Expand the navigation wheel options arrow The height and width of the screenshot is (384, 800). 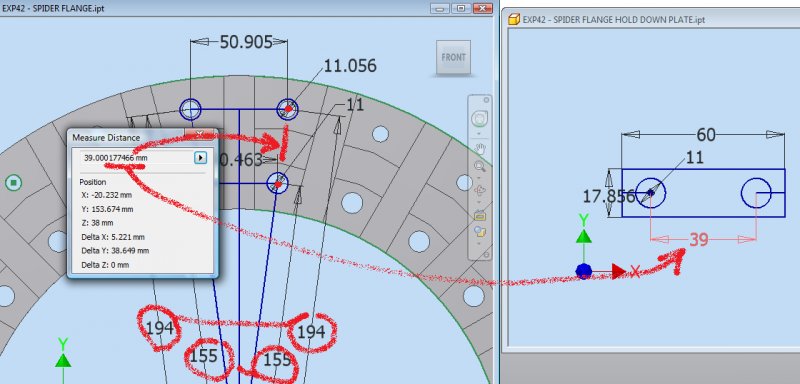click(479, 132)
